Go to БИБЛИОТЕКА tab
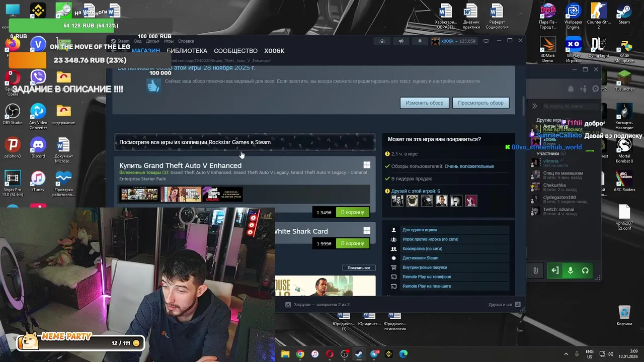This screenshot has height=362, width=644. pyautogui.click(x=187, y=51)
